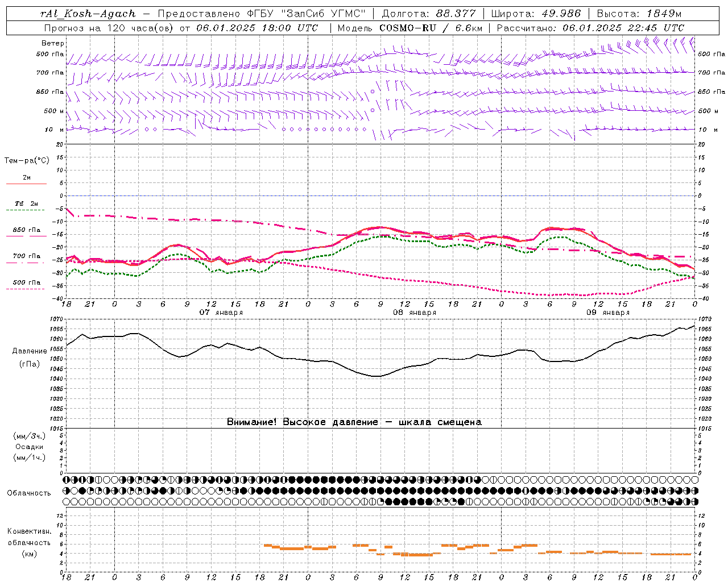Screen dimensions: 728x582
Task: Click the Давление pressure panel label
Action: (x=29, y=351)
